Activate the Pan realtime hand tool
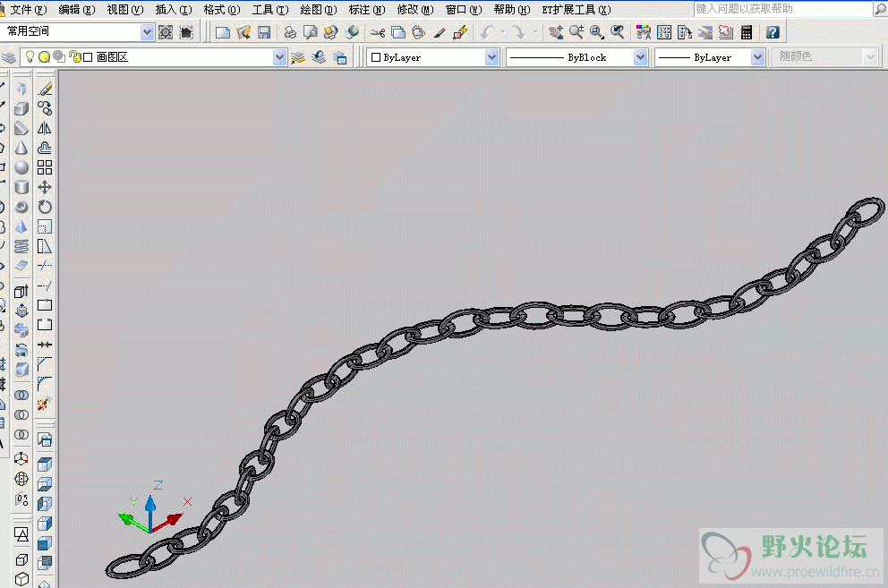Image resolution: width=888 pixels, height=588 pixels. click(556, 32)
